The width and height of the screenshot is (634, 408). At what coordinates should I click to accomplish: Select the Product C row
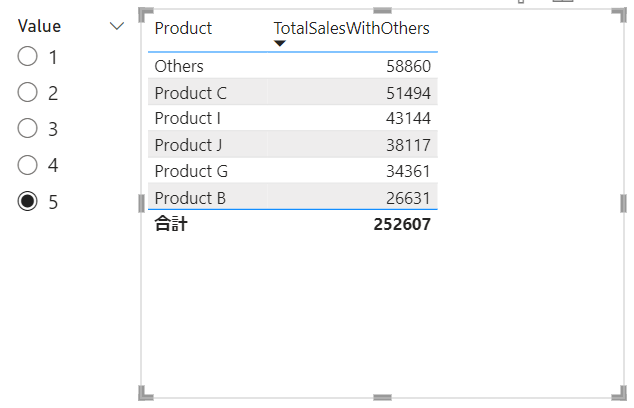coord(190,93)
